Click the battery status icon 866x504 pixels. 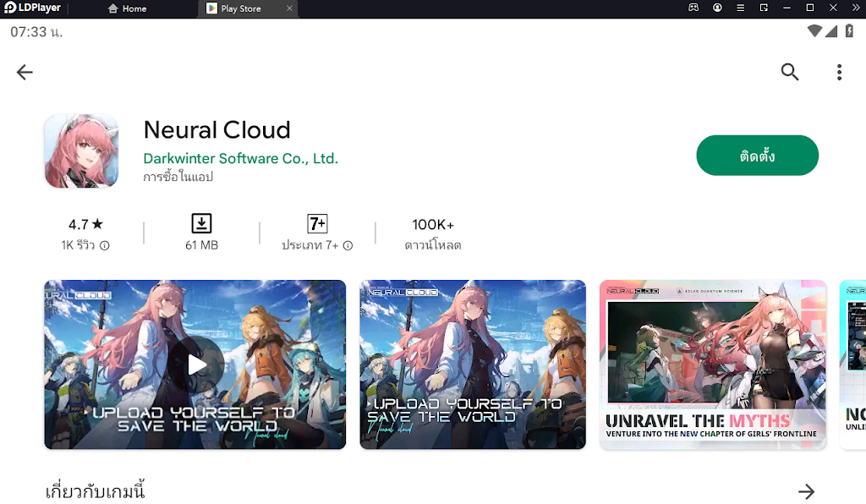tap(849, 31)
